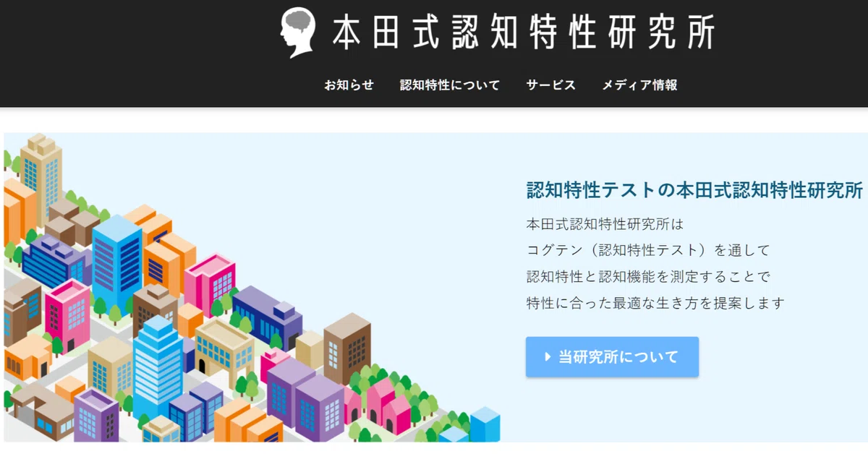Click the line 認知特性と認知機能を測定することで
This screenshot has width=868, height=454.
tap(649, 277)
